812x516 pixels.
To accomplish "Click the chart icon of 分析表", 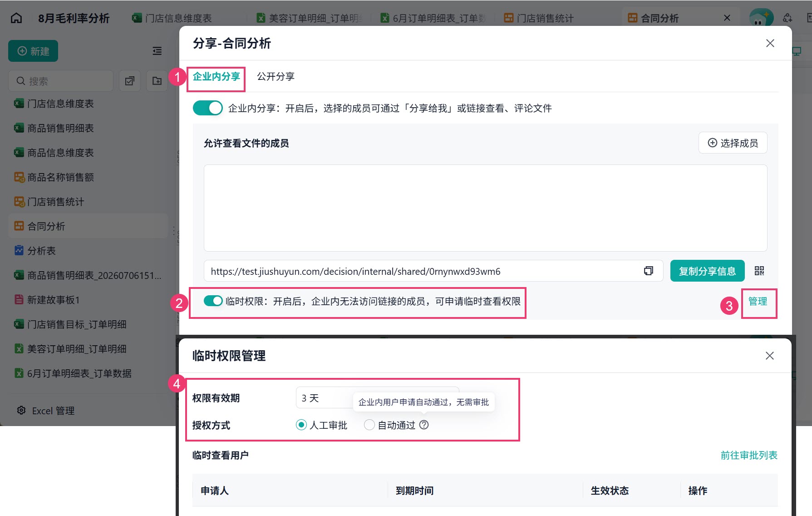I will point(19,251).
